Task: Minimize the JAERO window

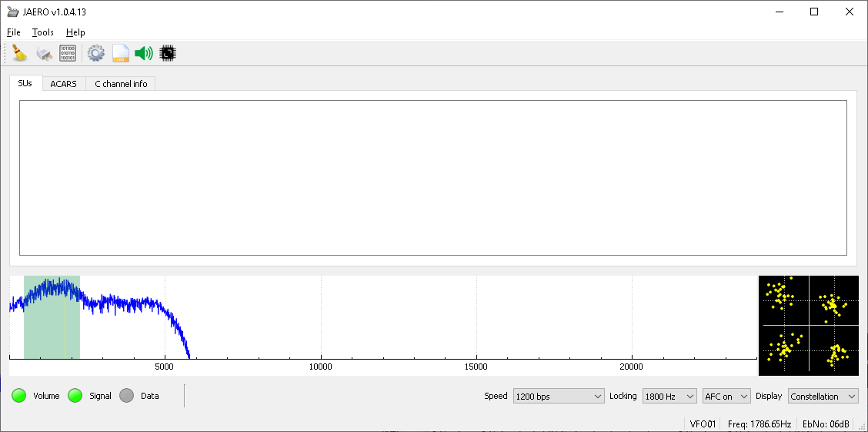Action: click(x=780, y=12)
